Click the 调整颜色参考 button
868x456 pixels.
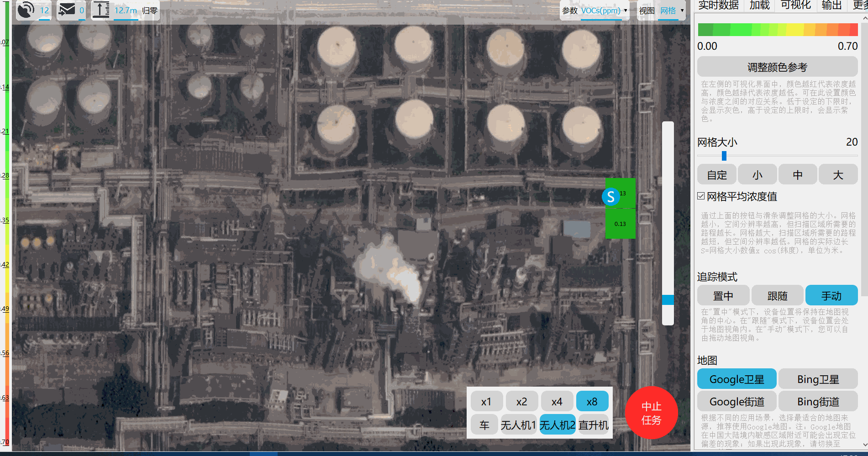coord(777,67)
